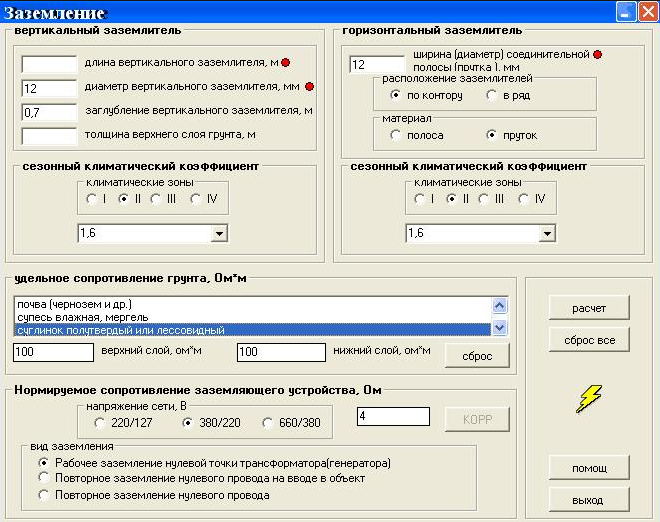Click the soil resistance 'сброс' button
The image size is (660, 522).
477,356
